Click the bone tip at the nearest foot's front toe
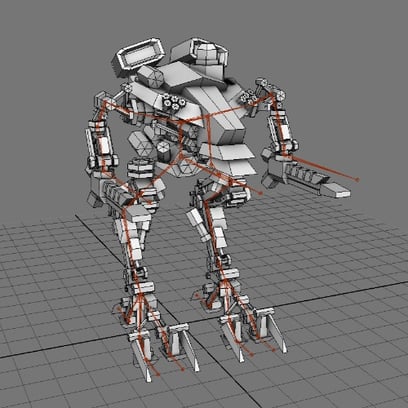The image size is (408, 408). (x=158, y=375)
